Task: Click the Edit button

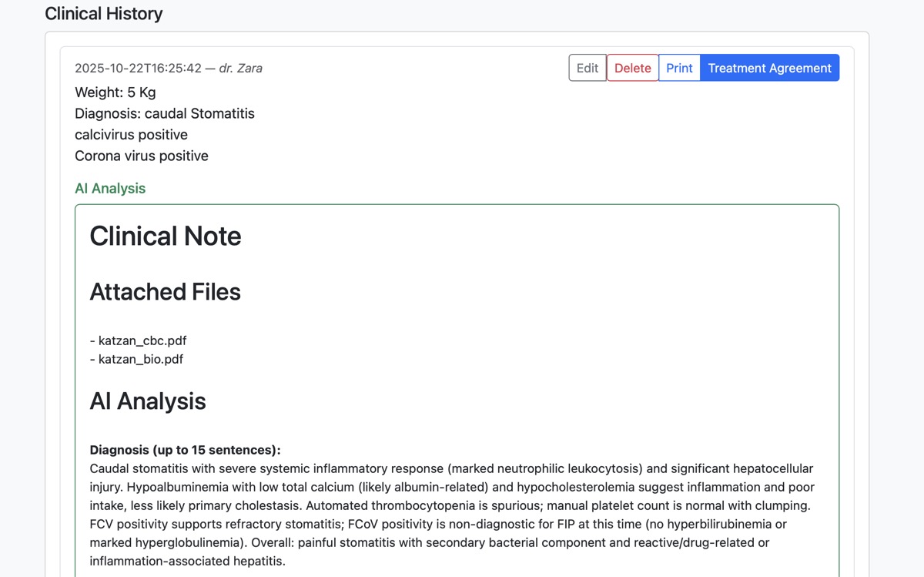Action: point(587,68)
